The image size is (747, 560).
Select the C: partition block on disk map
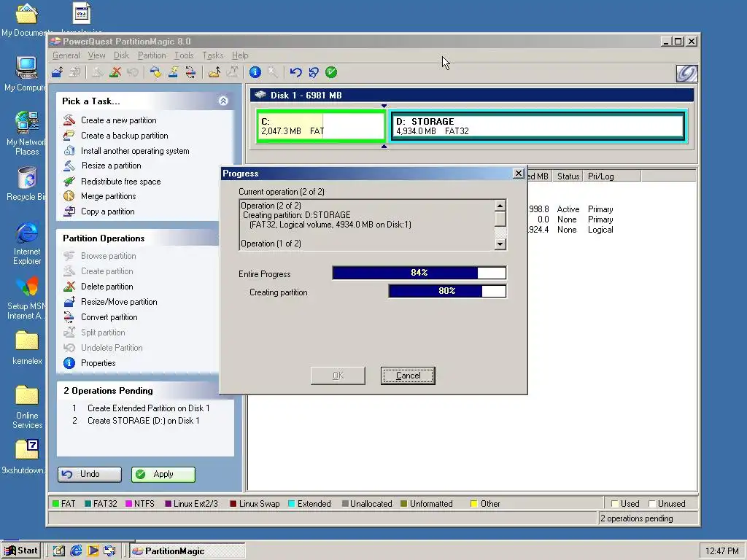(321, 126)
